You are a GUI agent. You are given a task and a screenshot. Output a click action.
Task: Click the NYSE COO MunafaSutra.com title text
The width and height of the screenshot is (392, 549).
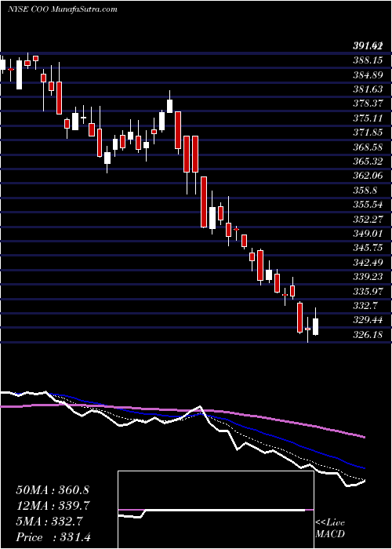click(x=62, y=9)
